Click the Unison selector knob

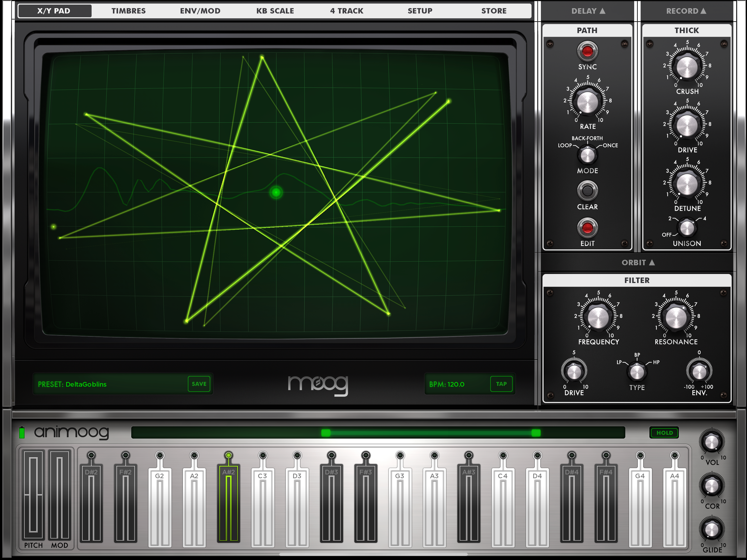coord(687,228)
